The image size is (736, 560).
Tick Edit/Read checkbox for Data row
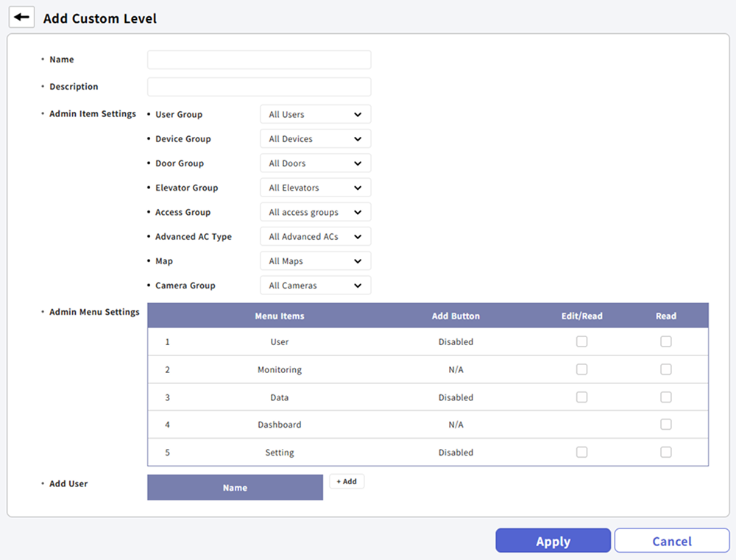click(x=581, y=397)
